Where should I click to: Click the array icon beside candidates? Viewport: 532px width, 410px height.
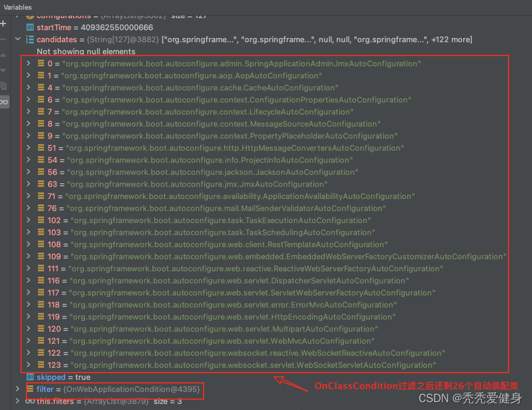pyautogui.click(x=30, y=40)
